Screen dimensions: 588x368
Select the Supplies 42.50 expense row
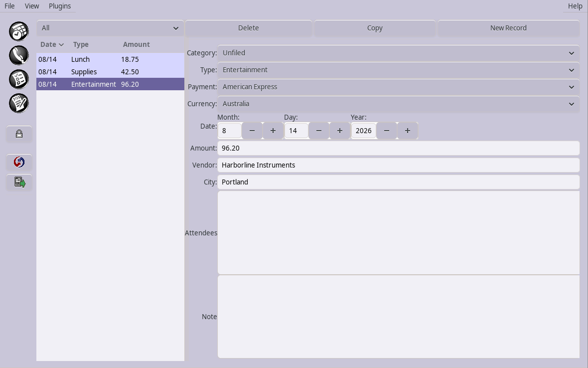point(110,72)
